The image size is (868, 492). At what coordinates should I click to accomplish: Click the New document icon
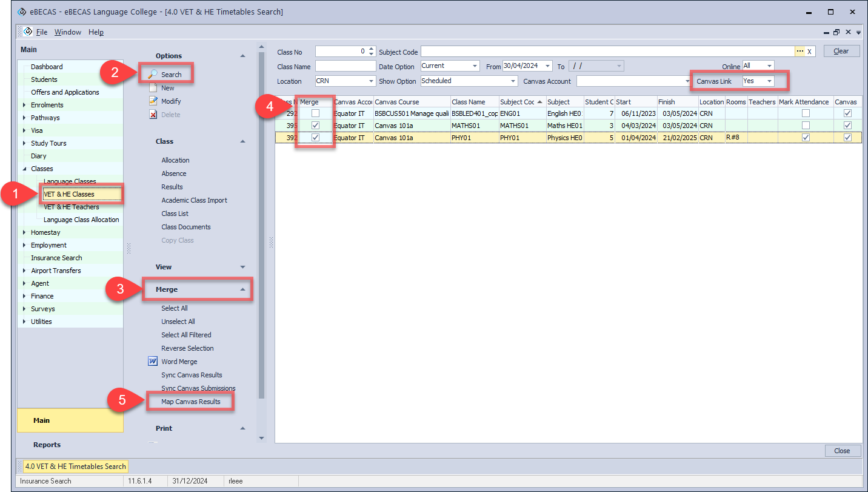pos(153,88)
